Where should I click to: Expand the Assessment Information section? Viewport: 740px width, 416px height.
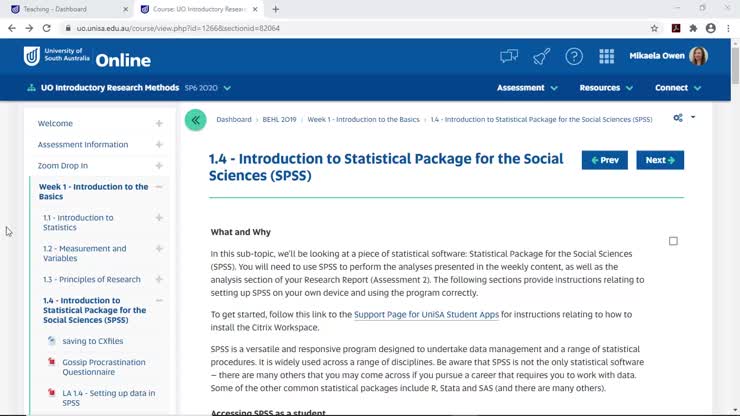tap(159, 144)
